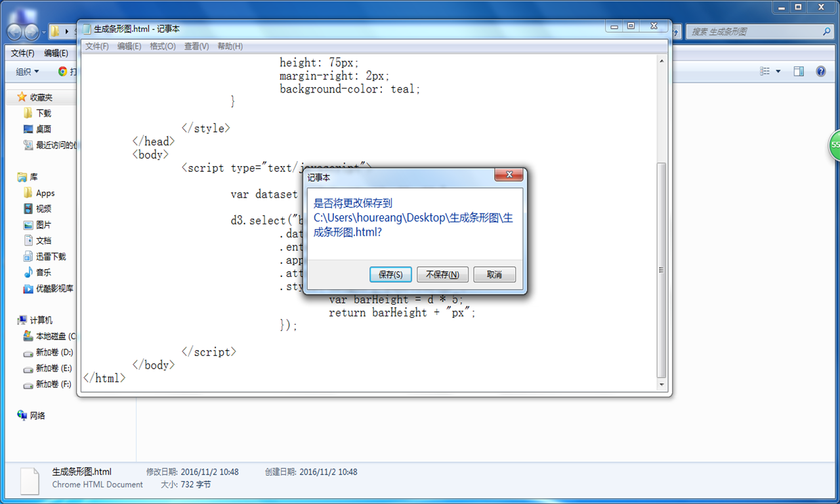Click Libraries (库) folder icon in sidebar
This screenshot has width=840, height=504.
(22, 177)
